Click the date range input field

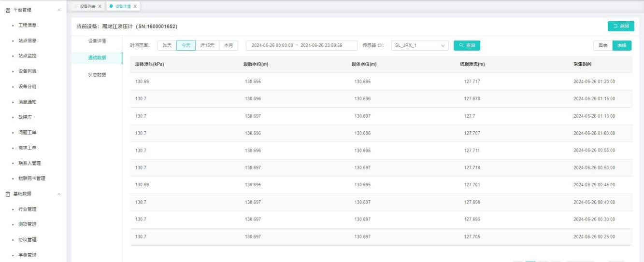click(x=301, y=45)
